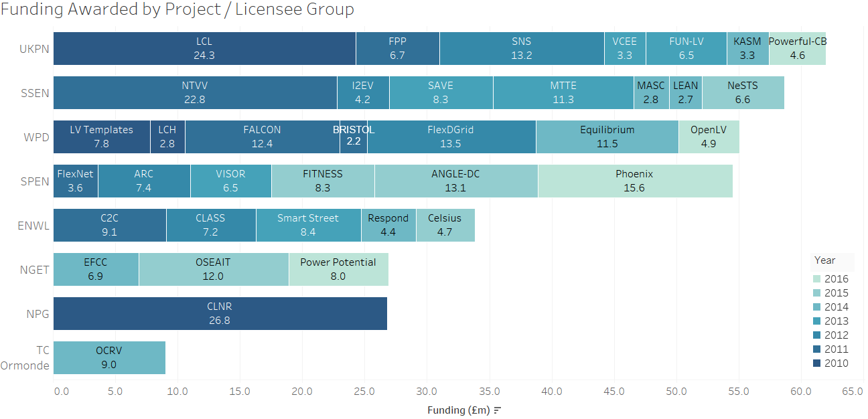Viewport: 868px width, 419px height.
Task: Select the Phoenix 15.6 bar segment
Action: (x=636, y=181)
